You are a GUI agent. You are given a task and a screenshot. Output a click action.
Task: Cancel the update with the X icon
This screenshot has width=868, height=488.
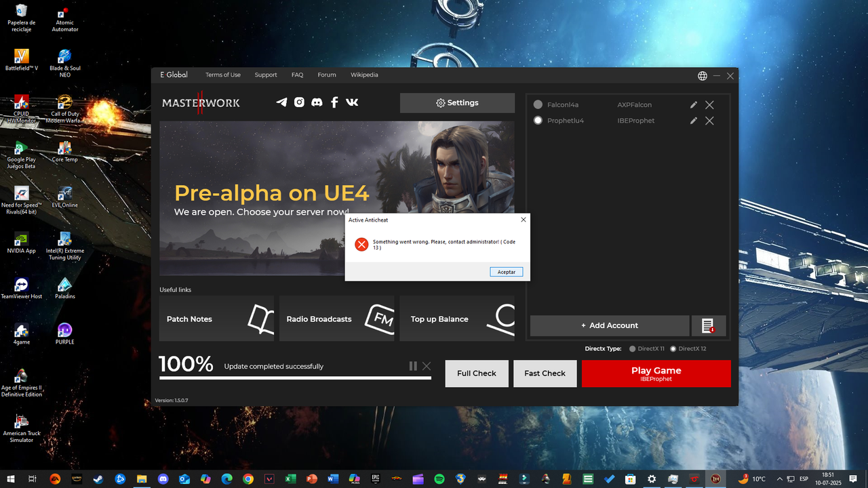427,366
